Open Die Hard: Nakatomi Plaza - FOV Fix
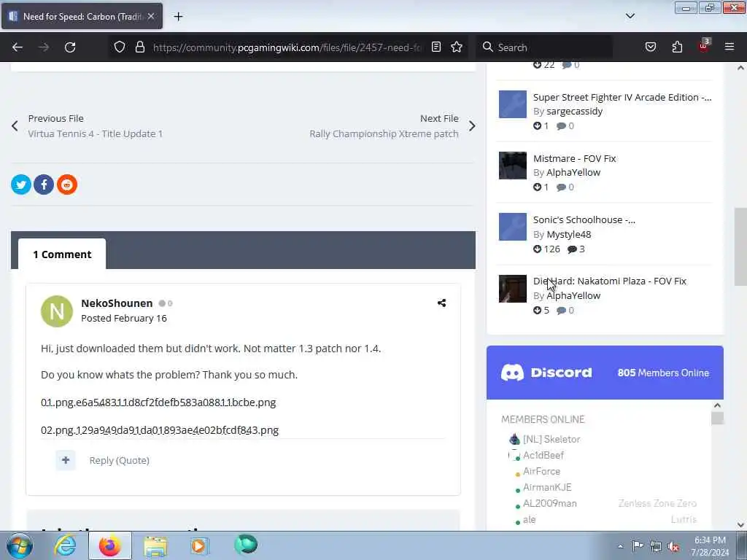 (610, 281)
